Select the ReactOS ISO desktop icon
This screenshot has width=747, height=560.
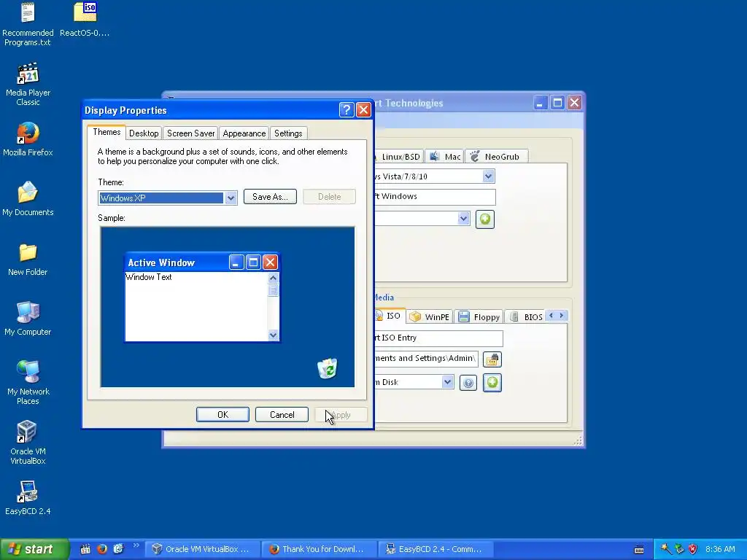[85, 20]
